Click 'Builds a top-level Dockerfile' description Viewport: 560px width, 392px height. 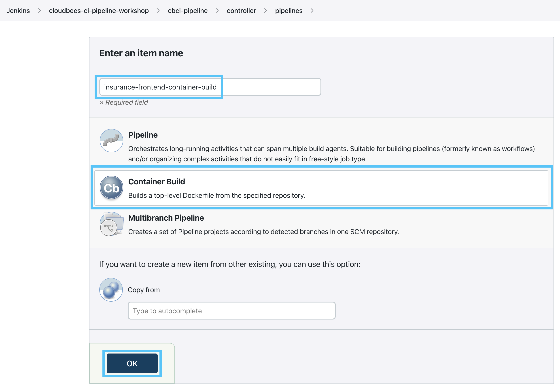click(216, 196)
